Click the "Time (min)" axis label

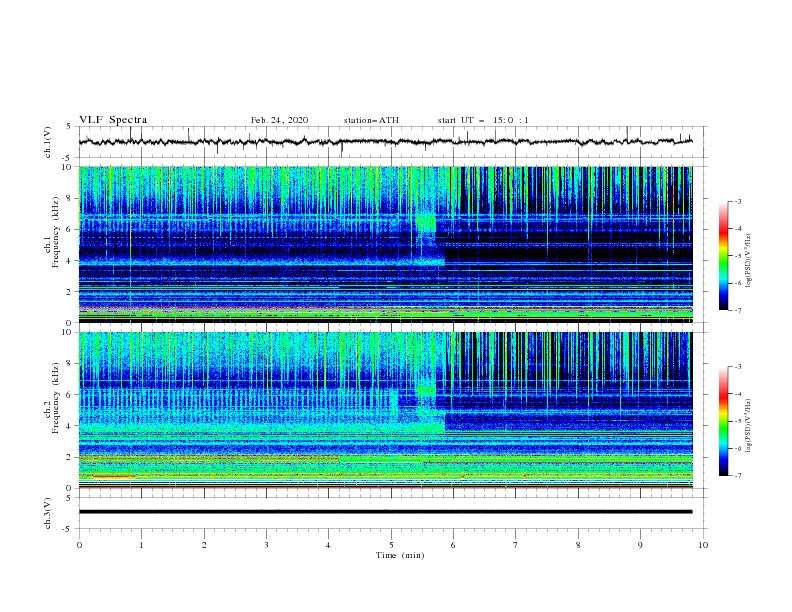[x=400, y=555]
